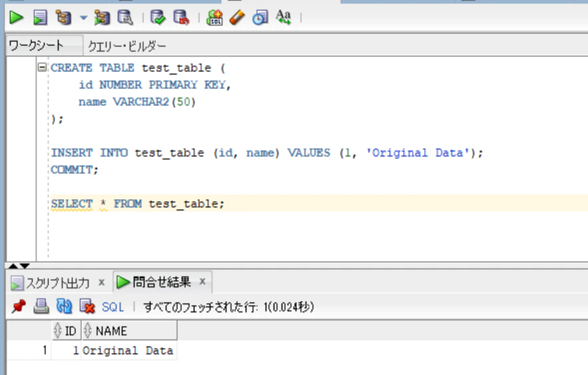Refresh the query results
Screen dimensions: 588x375
(x=64, y=307)
